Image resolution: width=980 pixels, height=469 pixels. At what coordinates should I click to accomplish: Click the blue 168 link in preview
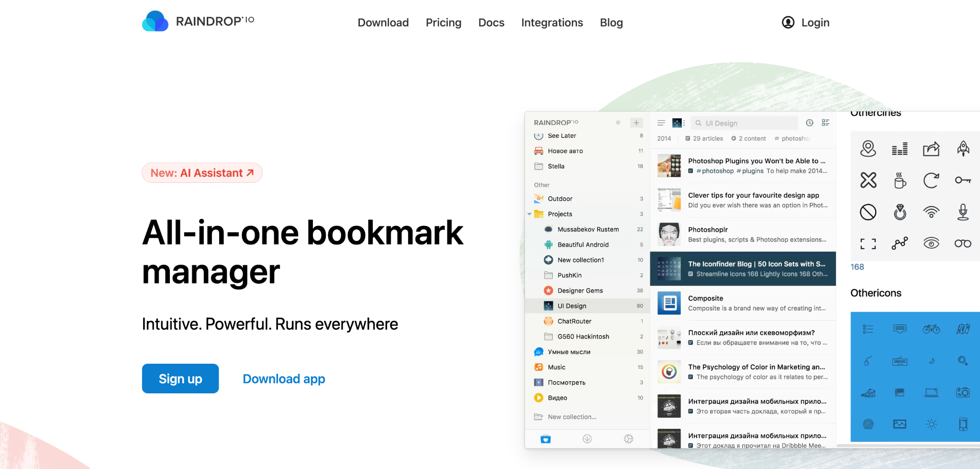click(857, 267)
